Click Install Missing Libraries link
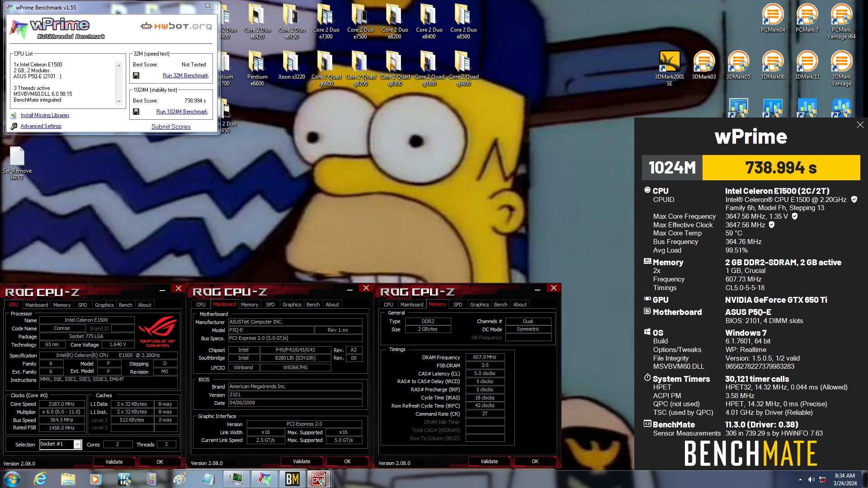Image resolution: width=868 pixels, height=488 pixels. [x=45, y=115]
